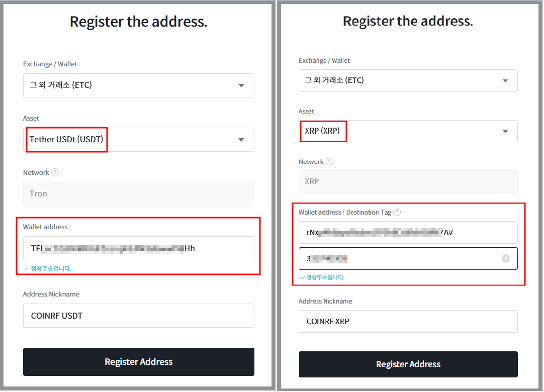Click the Wallet address input starting with TFI

(x=138, y=248)
